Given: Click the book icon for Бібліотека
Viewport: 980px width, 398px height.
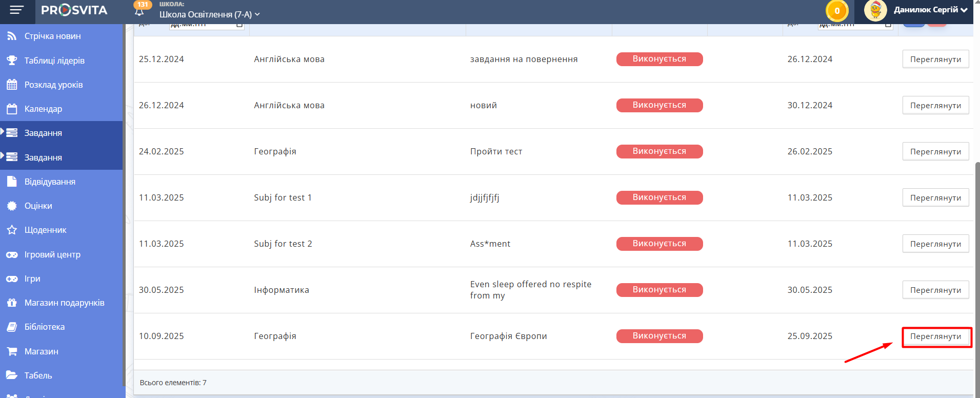Looking at the screenshot, I should tap(12, 327).
